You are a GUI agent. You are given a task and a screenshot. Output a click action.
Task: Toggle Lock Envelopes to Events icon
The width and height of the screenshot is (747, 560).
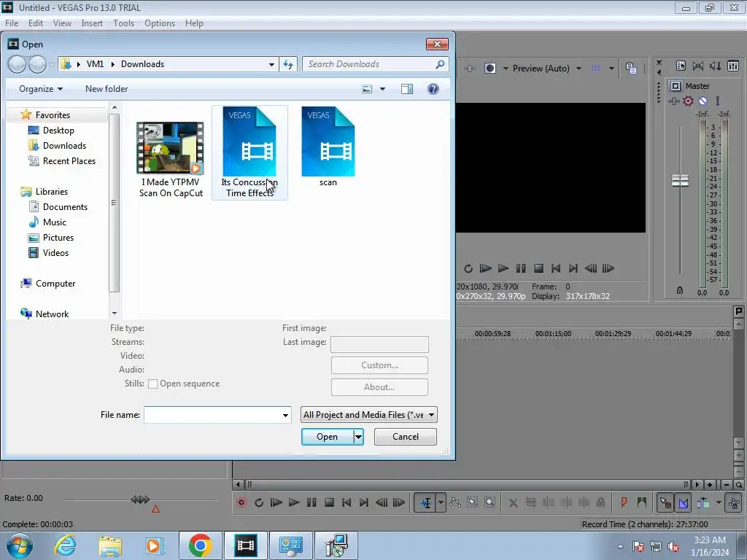pos(735,502)
